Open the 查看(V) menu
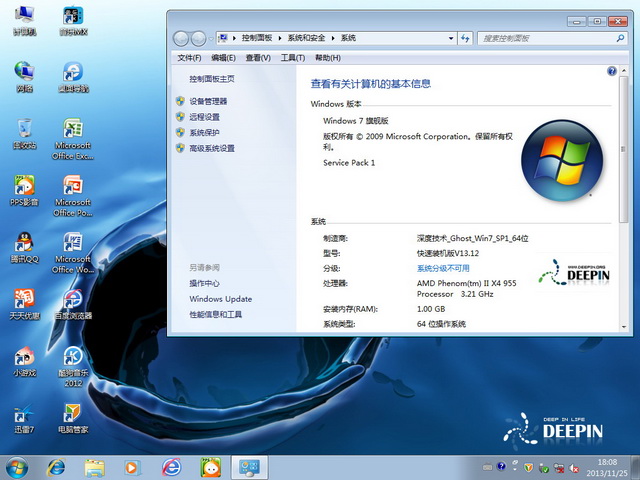 (258, 58)
